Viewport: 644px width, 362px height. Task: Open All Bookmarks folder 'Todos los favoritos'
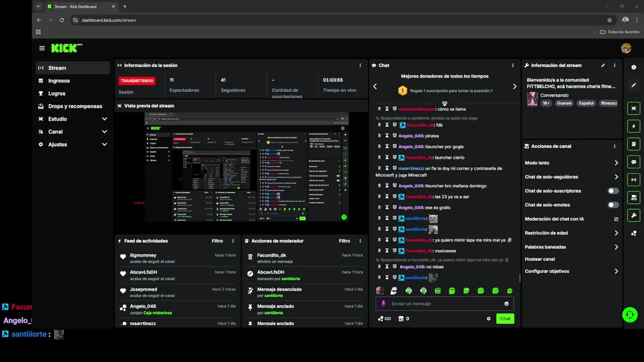(620, 32)
